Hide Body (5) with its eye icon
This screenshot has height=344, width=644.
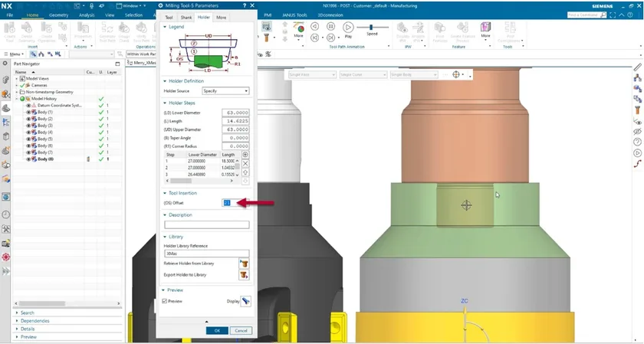coord(28,139)
